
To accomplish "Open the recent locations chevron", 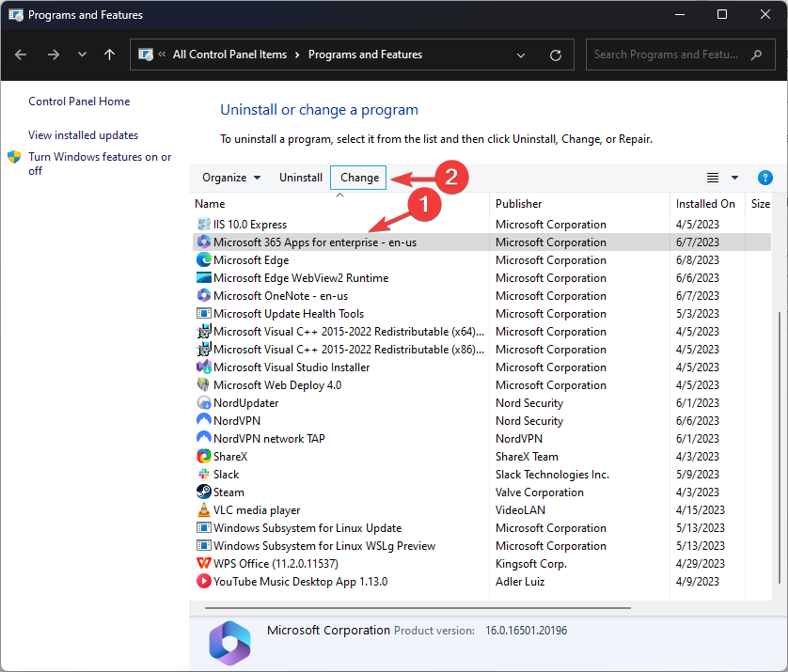I will (82, 55).
